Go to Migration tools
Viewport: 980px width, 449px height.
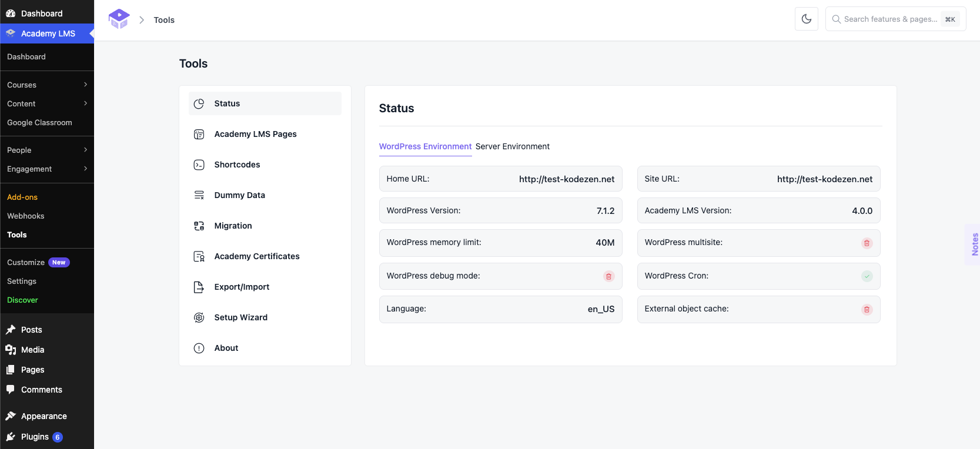point(265,226)
